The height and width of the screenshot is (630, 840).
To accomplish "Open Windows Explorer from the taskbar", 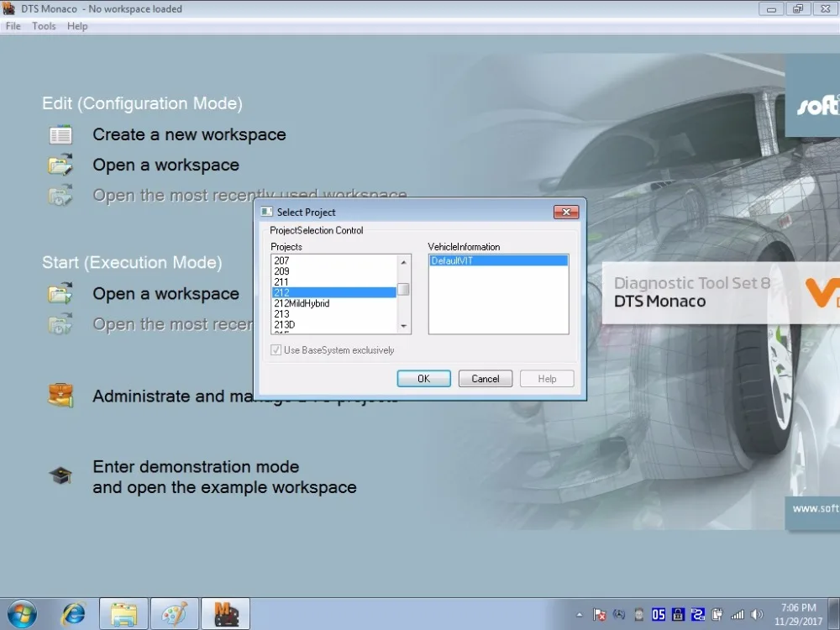I will (123, 614).
